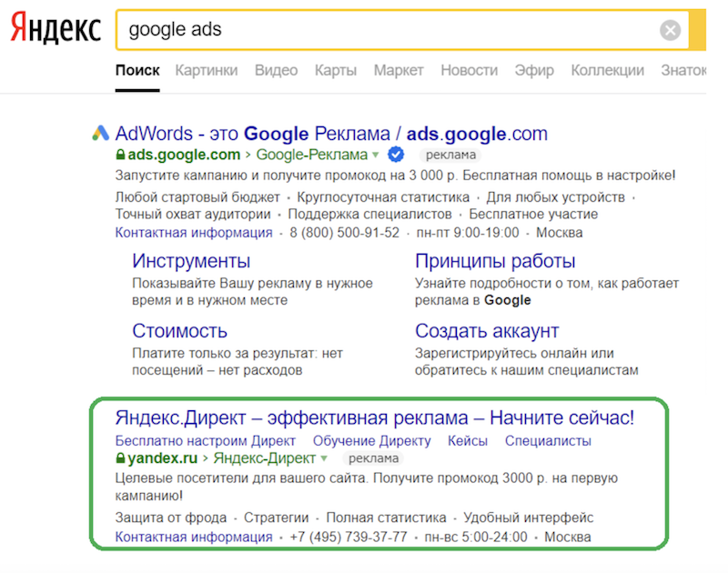Open the AdWords Google Реклама result title

(x=331, y=134)
